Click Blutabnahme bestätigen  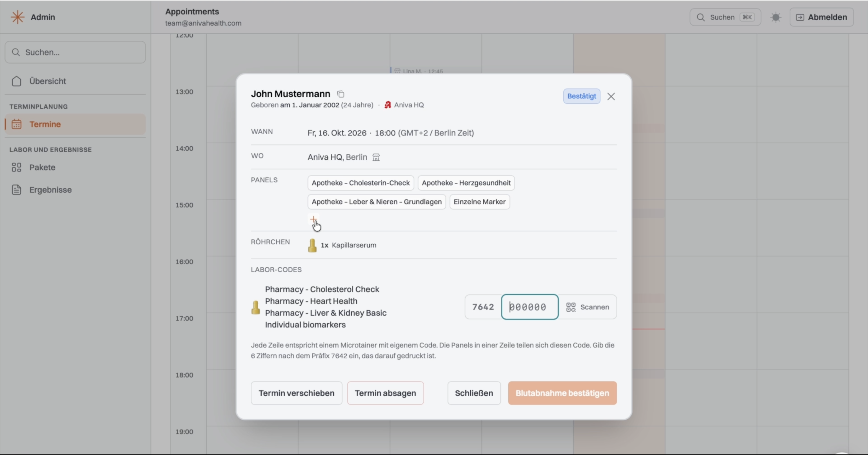[562, 393]
